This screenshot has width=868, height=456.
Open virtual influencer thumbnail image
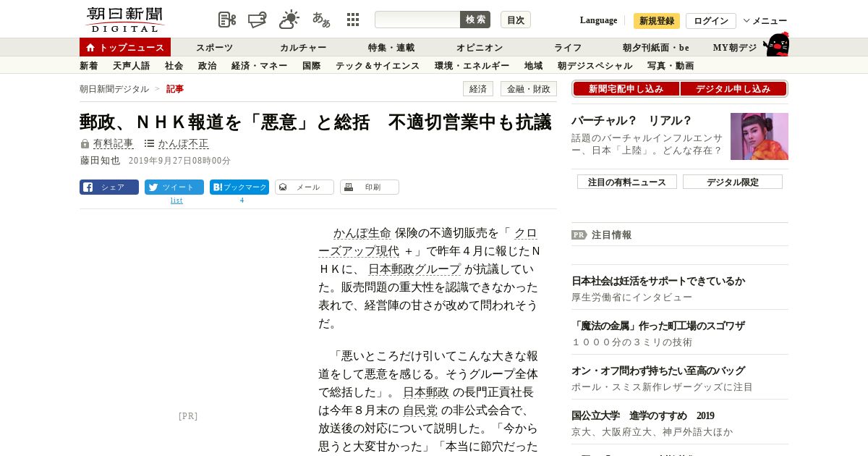[759, 136]
